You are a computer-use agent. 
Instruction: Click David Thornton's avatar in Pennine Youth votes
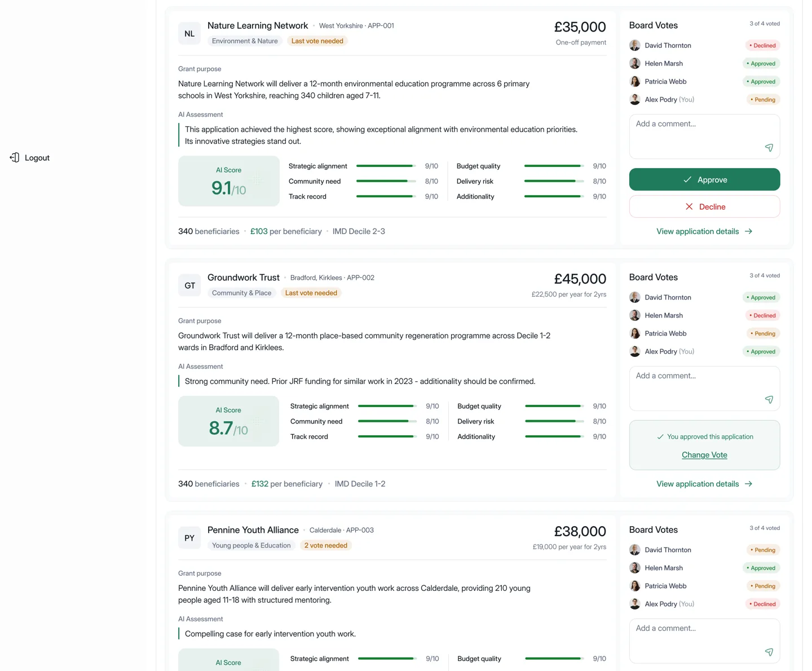click(635, 550)
